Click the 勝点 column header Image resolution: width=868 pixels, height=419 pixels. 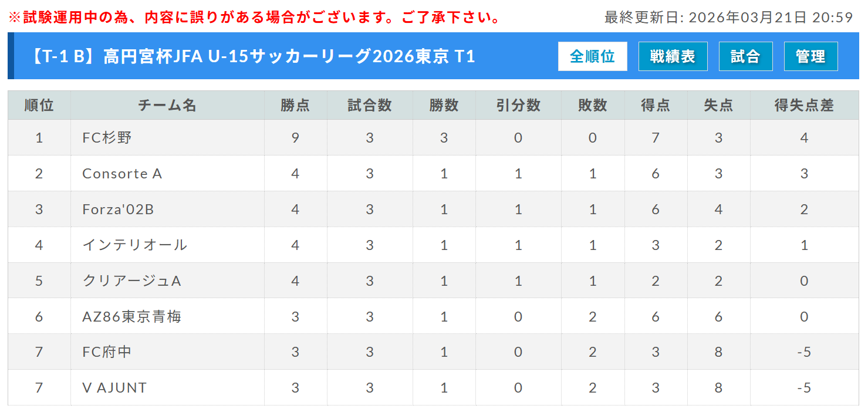[x=295, y=106]
